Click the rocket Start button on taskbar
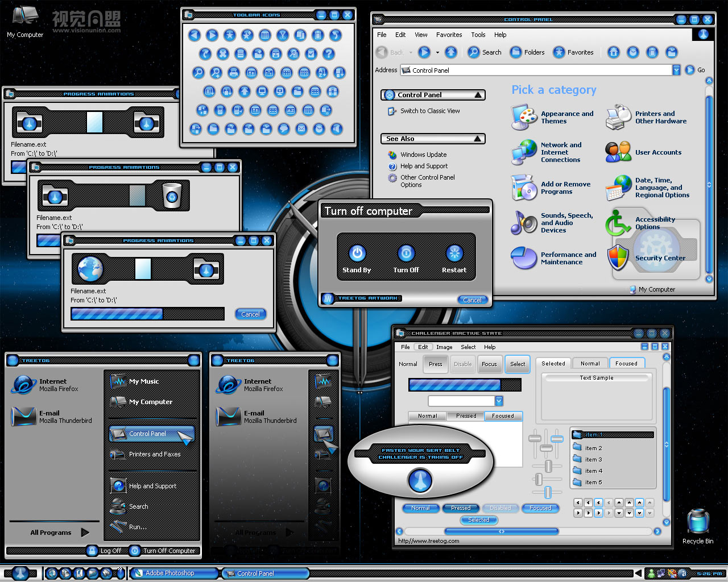This screenshot has width=728, height=582. [x=20, y=573]
